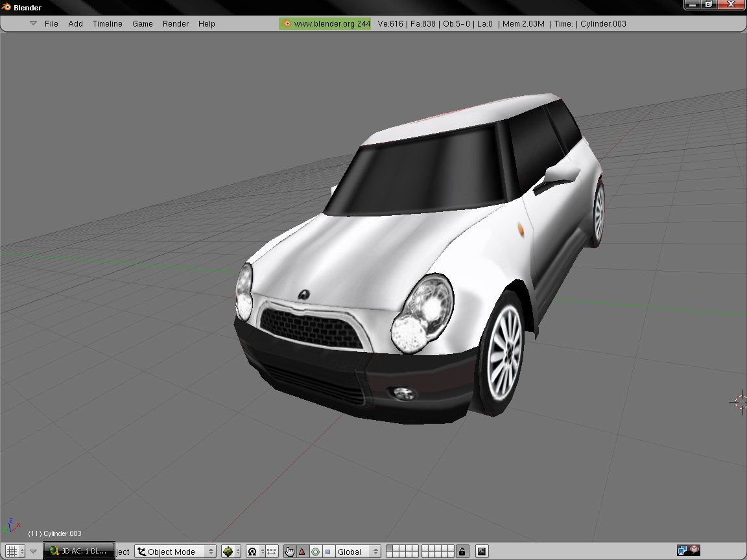This screenshot has width=747, height=560.
Task: Open the File menu
Action: 51,24
